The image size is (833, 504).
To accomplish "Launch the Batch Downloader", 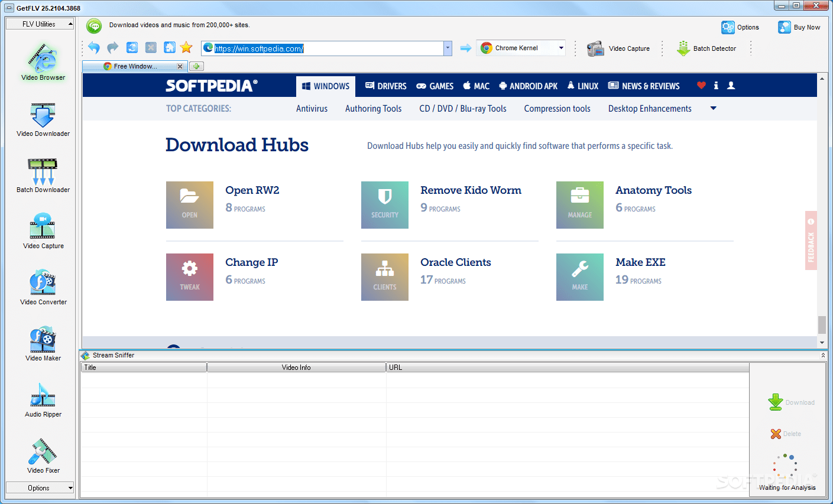I will (42, 174).
